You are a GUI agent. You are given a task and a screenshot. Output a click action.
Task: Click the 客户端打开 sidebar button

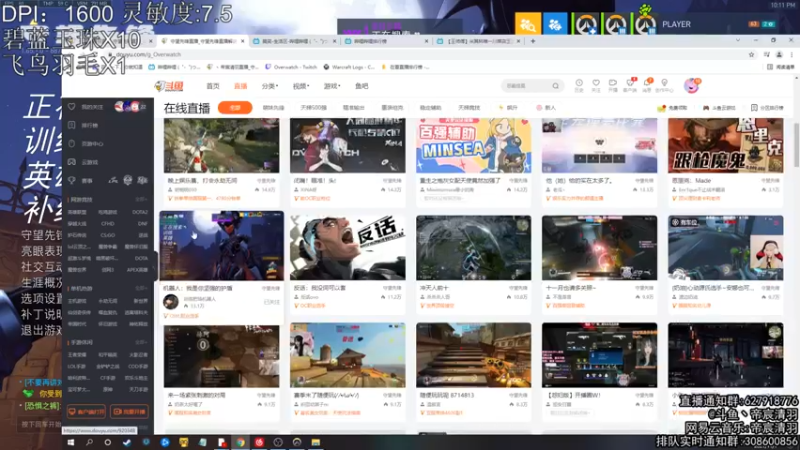click(86, 411)
